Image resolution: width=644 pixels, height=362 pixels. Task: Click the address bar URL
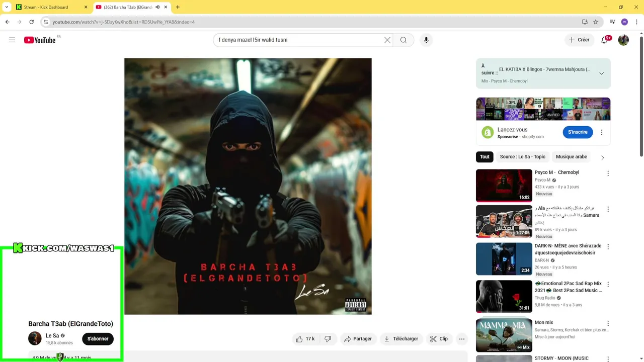coord(123,22)
